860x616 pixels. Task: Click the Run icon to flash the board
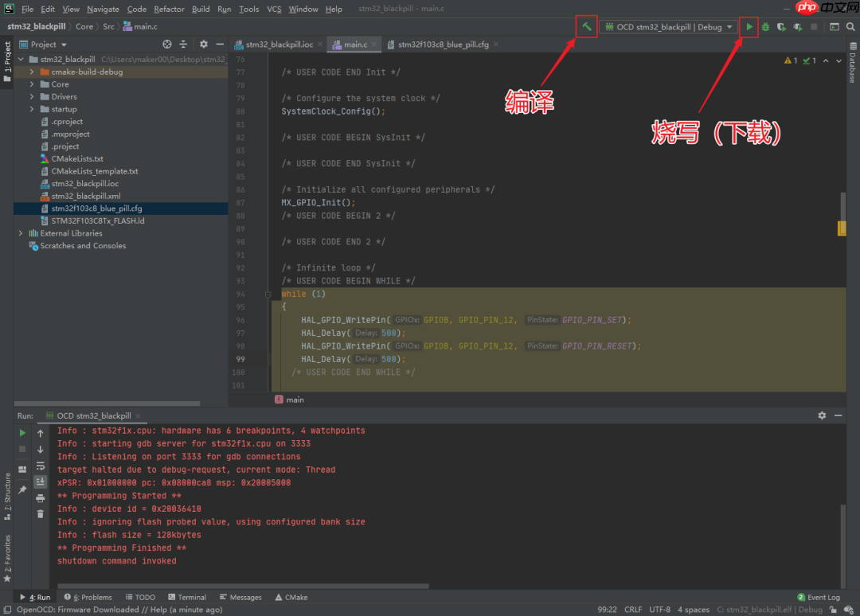[749, 26]
